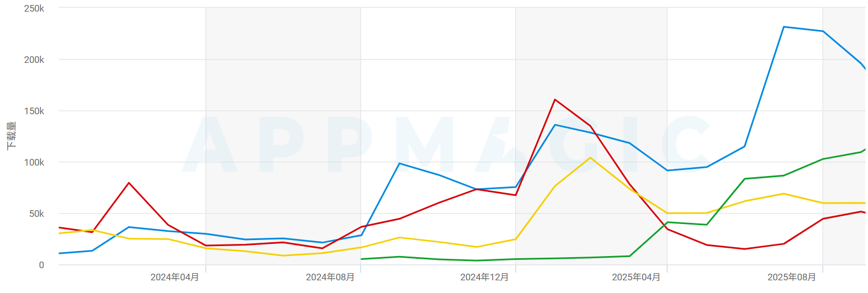Screen dimensions: 868x293
Task: Select the blue line's highest peak point
Action: click(x=784, y=27)
